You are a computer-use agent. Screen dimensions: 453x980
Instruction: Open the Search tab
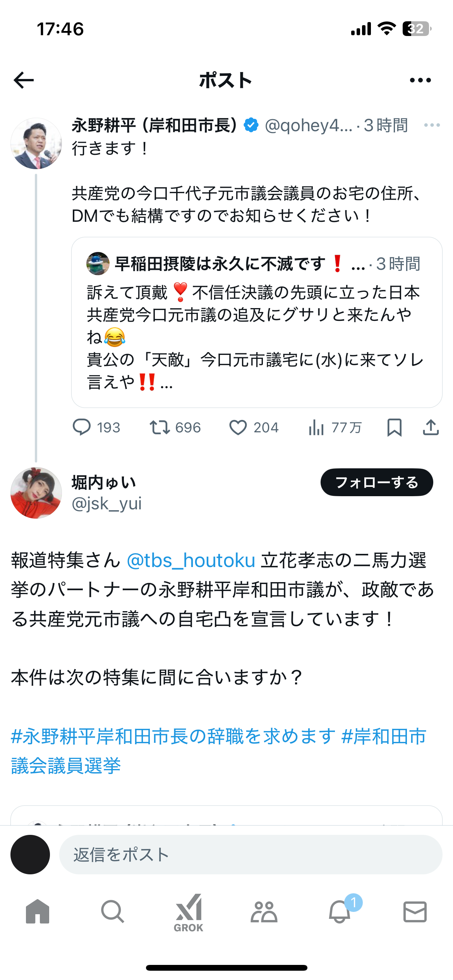(x=113, y=912)
